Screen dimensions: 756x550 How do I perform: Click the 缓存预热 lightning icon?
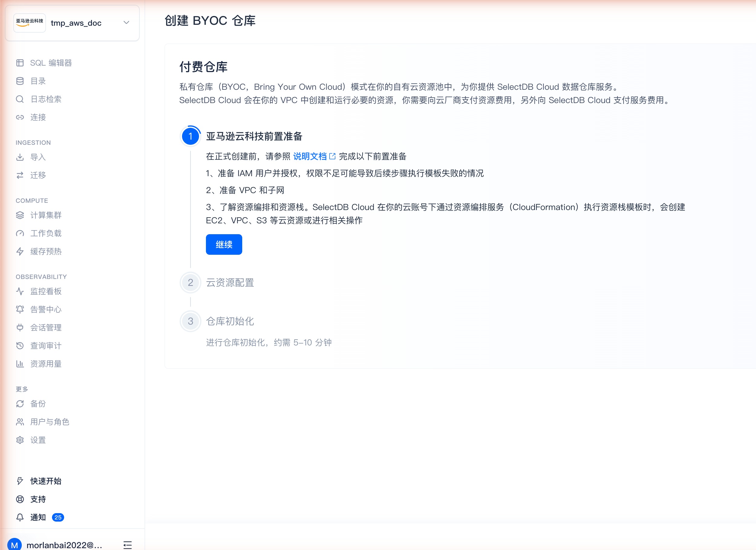[x=20, y=251]
